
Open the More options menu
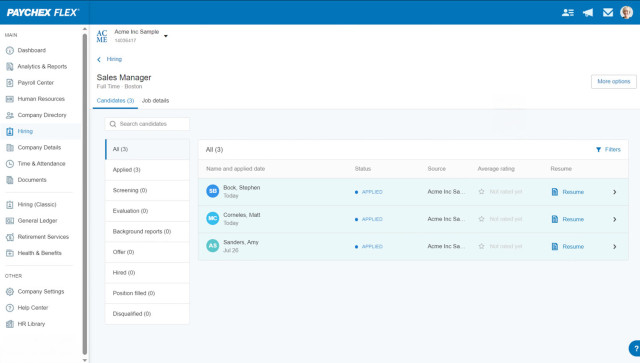click(x=613, y=82)
